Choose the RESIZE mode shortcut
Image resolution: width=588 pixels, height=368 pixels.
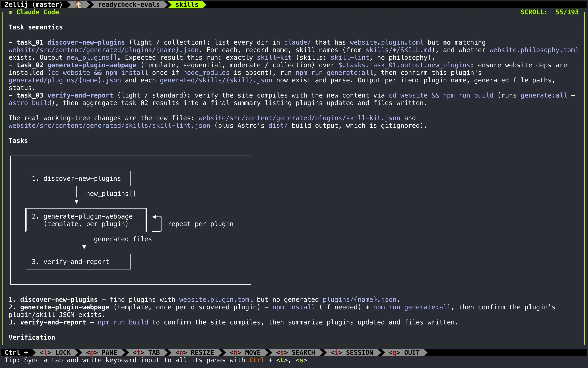(195, 352)
